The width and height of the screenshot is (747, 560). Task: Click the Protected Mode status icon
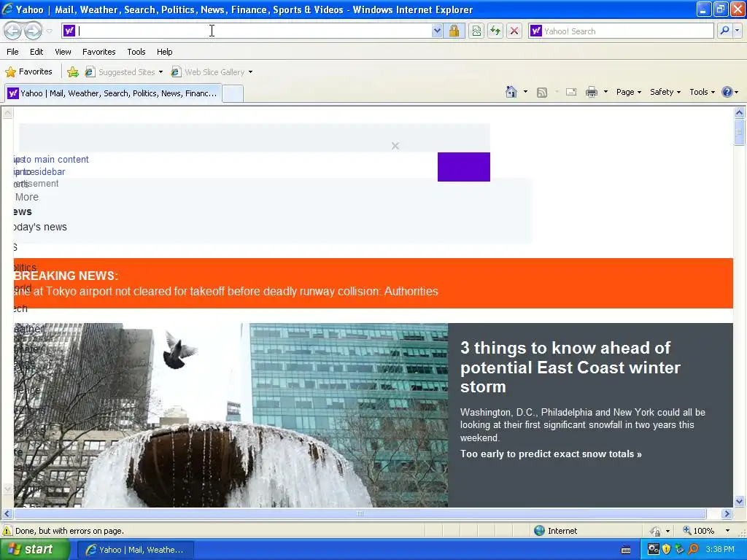(656, 531)
